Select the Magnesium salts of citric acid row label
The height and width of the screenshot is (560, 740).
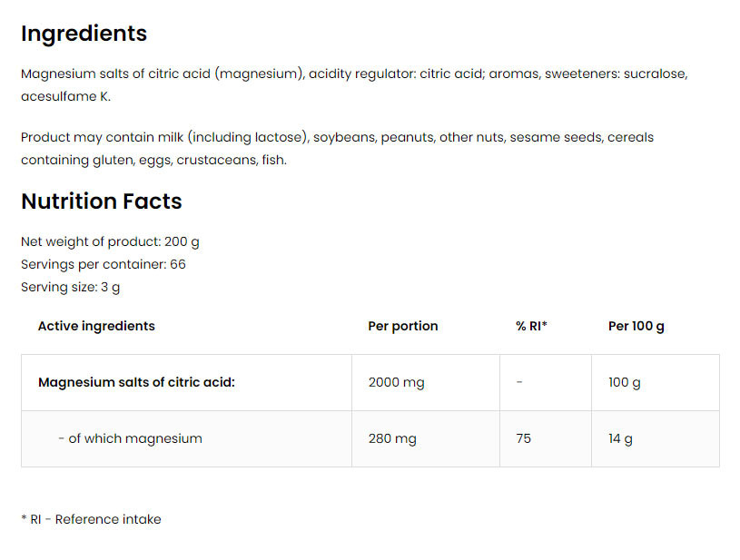pyautogui.click(x=136, y=383)
